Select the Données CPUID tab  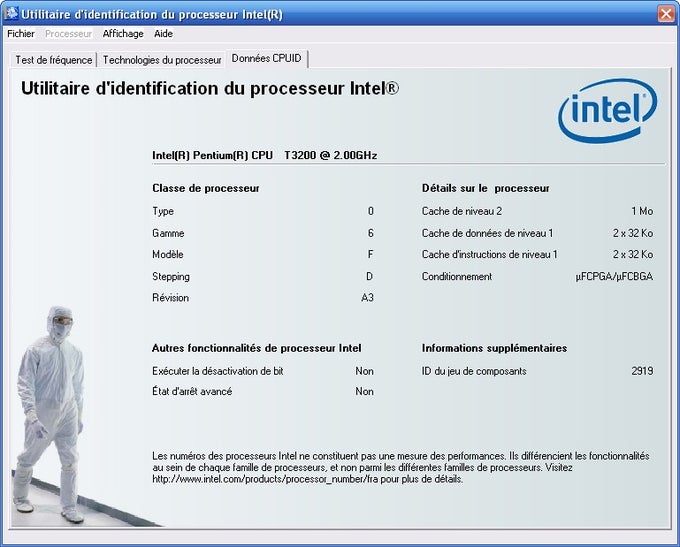point(266,58)
